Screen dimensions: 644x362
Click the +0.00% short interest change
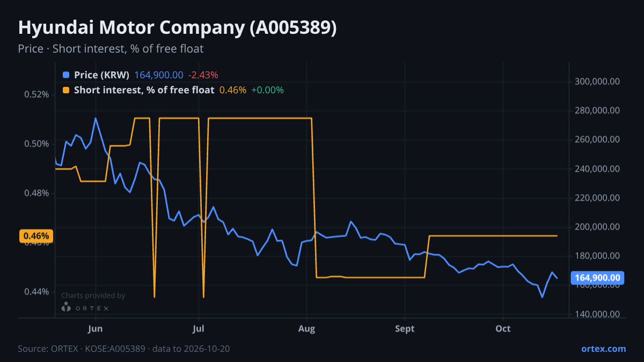pos(267,90)
